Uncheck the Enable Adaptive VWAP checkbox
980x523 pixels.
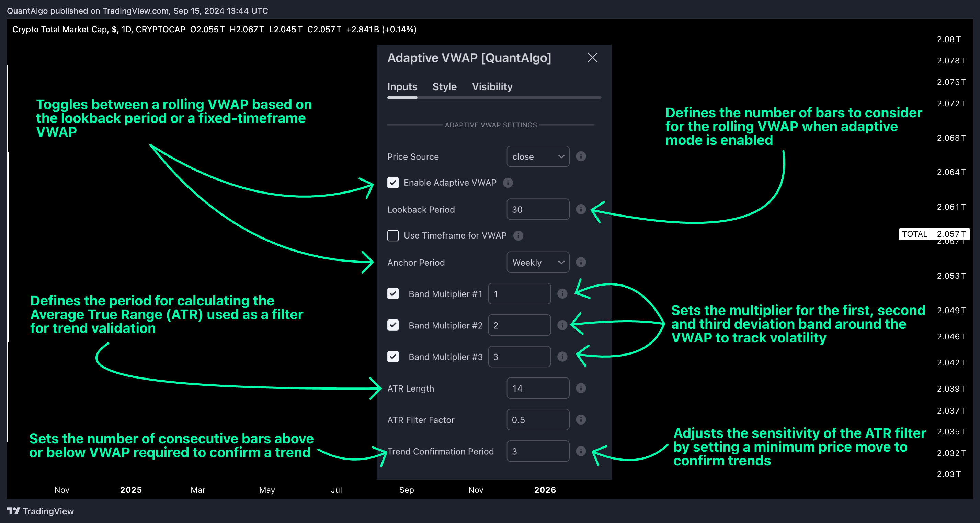click(x=393, y=183)
